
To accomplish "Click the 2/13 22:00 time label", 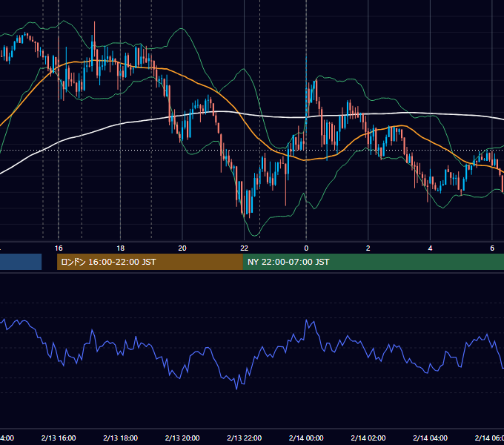I will [x=245, y=438].
